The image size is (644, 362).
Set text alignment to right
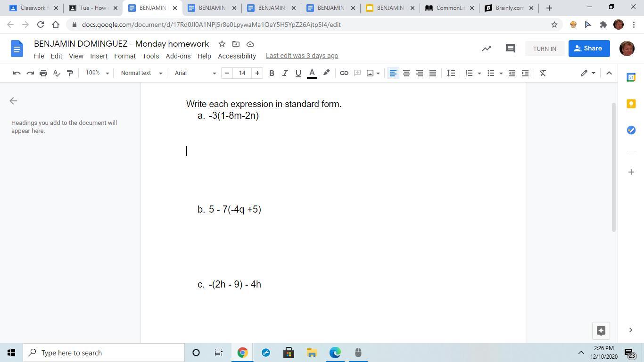(419, 73)
